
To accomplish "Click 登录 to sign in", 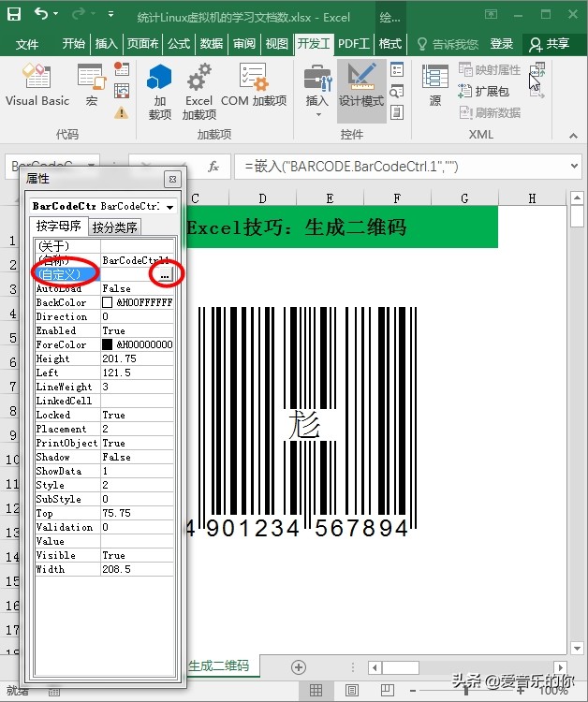I will tap(501, 43).
